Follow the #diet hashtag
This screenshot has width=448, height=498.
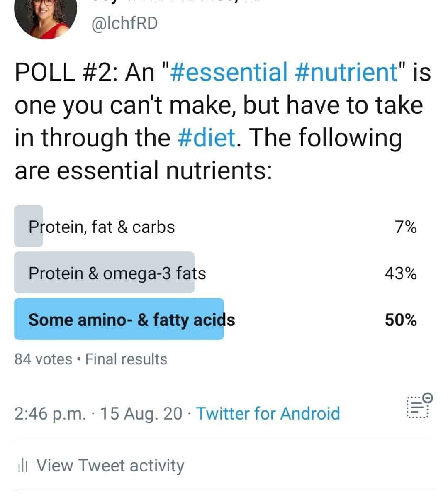pyautogui.click(x=207, y=137)
